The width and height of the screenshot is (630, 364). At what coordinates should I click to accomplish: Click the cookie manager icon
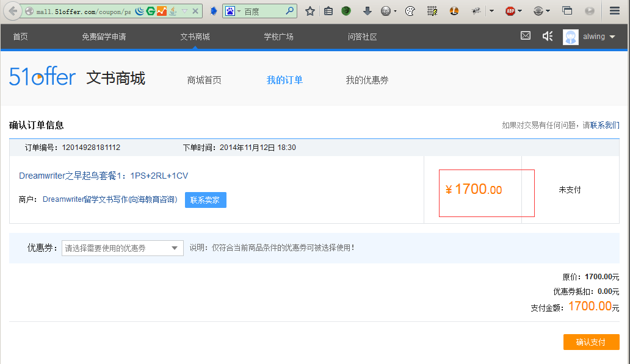410,11
